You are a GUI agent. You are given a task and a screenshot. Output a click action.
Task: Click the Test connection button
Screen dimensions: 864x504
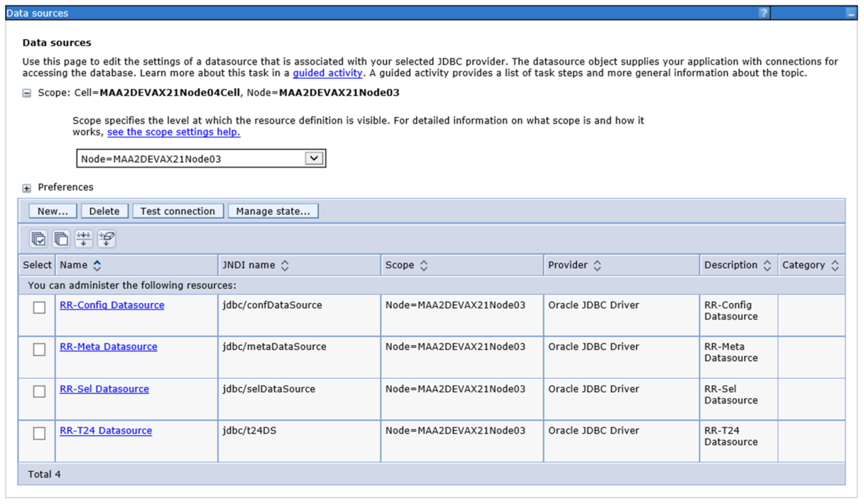pos(177,211)
